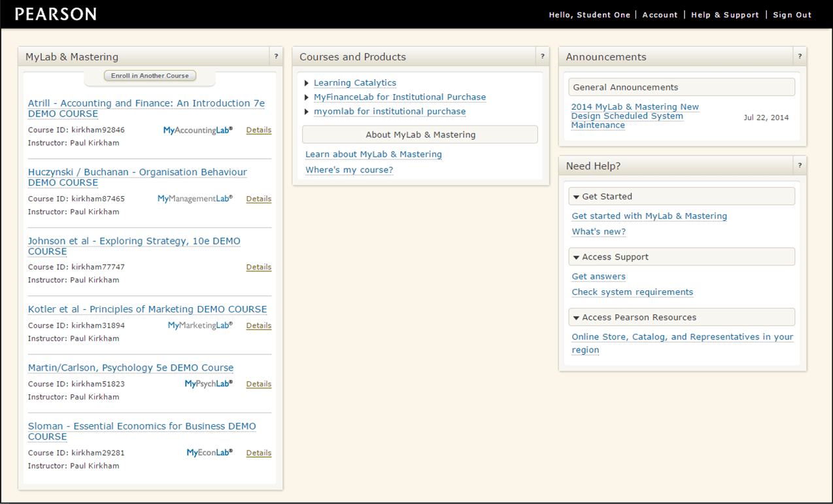
Task: Click General Announcements header bar
Action: [682, 87]
